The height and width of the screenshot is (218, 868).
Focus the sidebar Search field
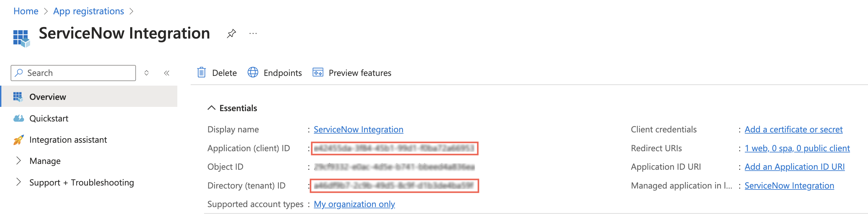[74, 73]
